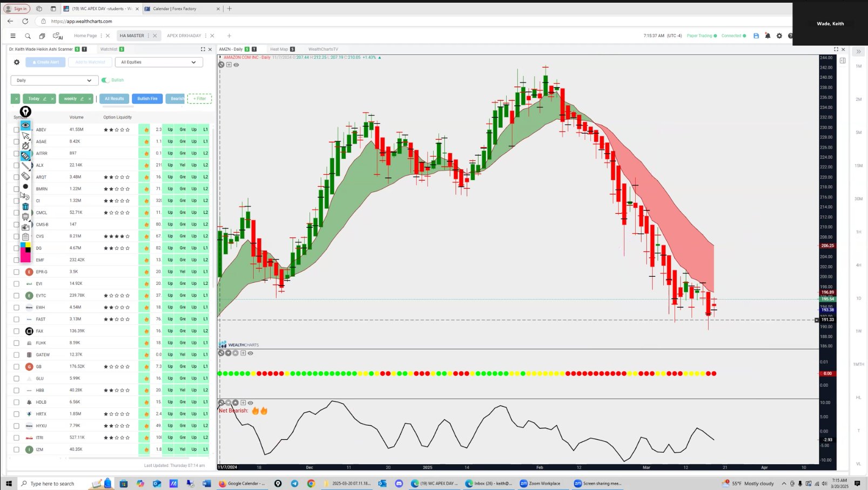Screen dimensions: 868x490
Task: Click the + Filter button
Action: click(x=199, y=99)
